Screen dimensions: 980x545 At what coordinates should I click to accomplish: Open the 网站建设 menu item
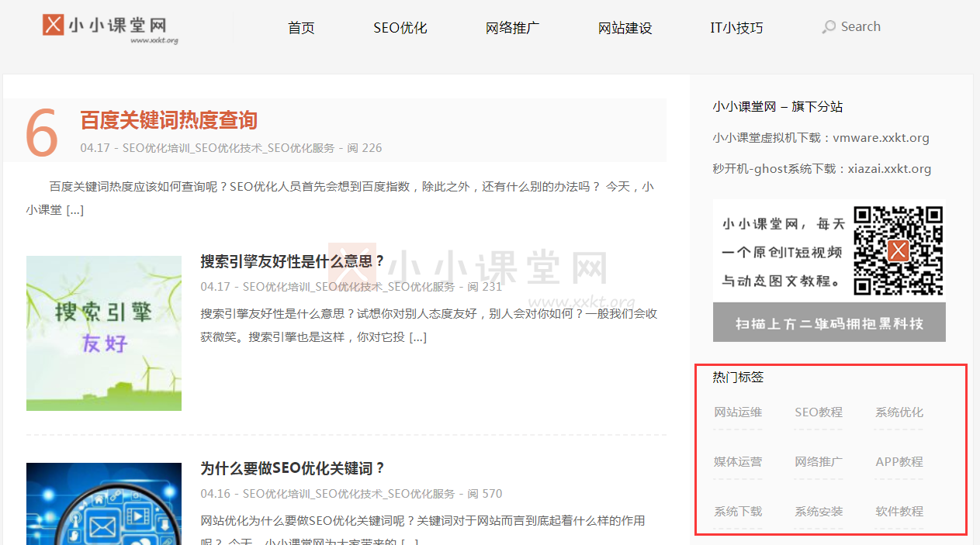pyautogui.click(x=625, y=28)
